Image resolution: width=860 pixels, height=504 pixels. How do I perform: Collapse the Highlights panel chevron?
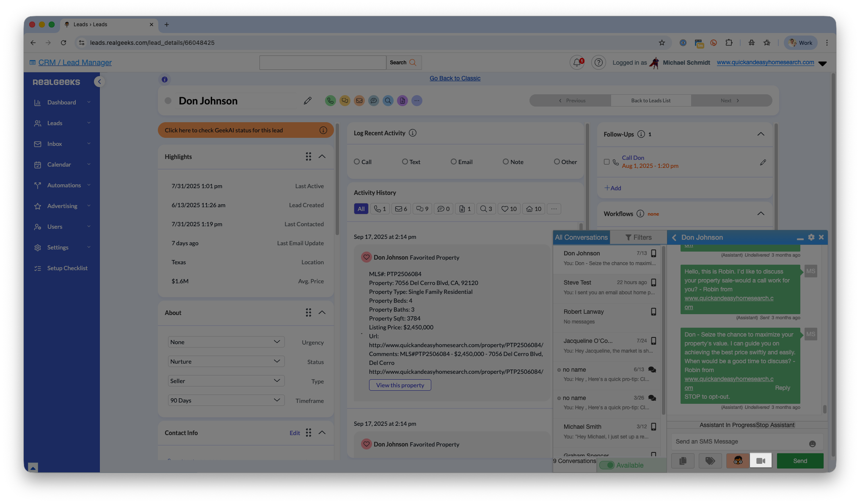coord(322,156)
